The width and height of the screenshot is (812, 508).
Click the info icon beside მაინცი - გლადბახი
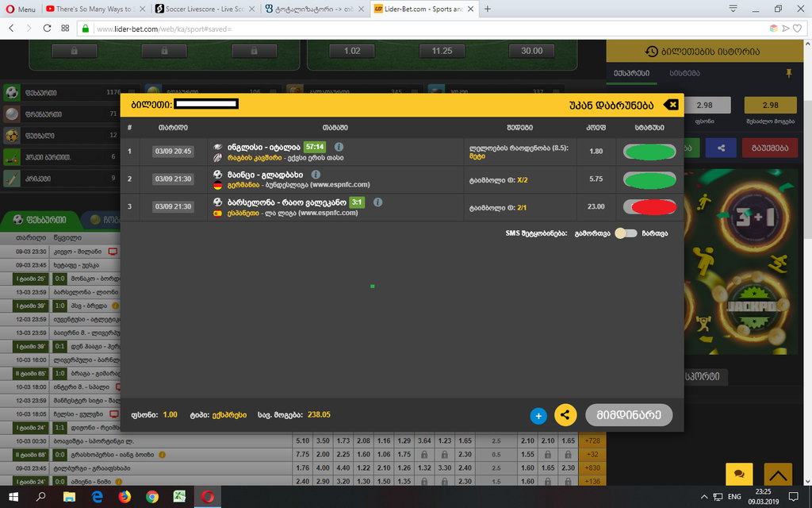[x=316, y=175]
